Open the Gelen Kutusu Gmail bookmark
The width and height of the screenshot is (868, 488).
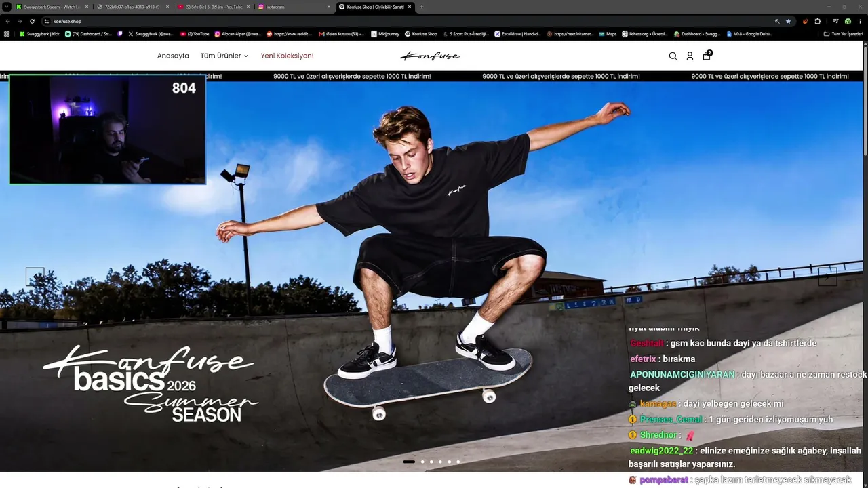341,33
